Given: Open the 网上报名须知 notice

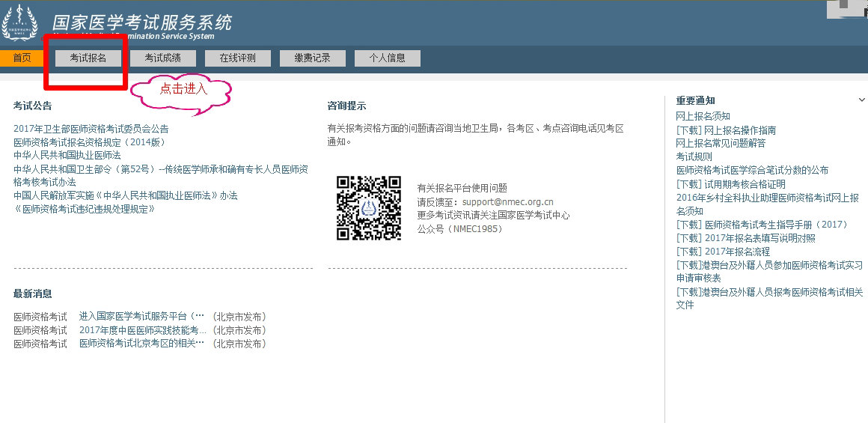Looking at the screenshot, I should (x=703, y=116).
